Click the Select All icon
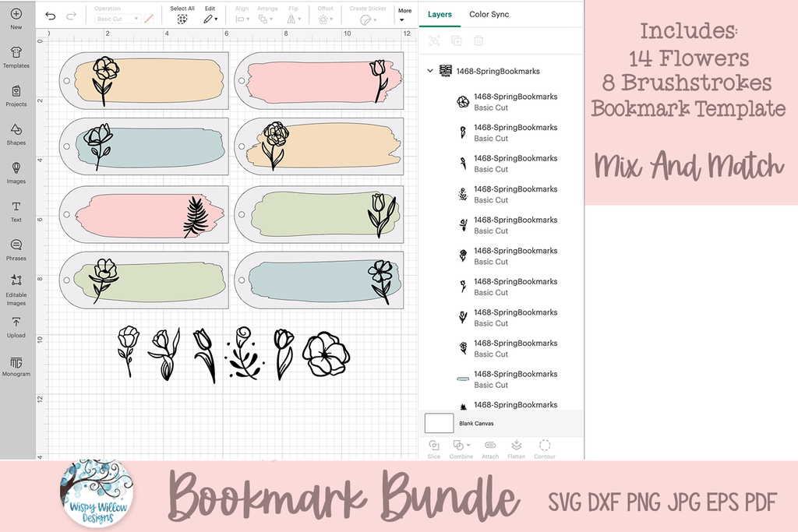This screenshot has height=532, width=798. (x=182, y=18)
